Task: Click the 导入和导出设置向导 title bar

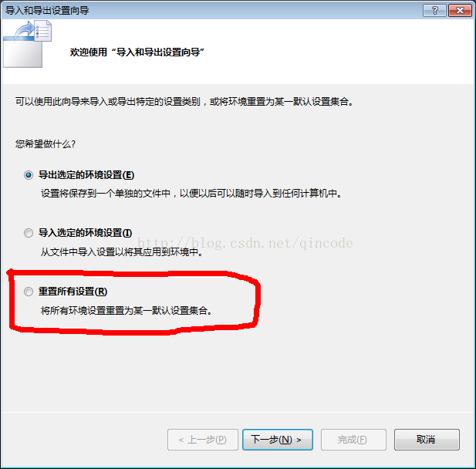Action: point(212,10)
